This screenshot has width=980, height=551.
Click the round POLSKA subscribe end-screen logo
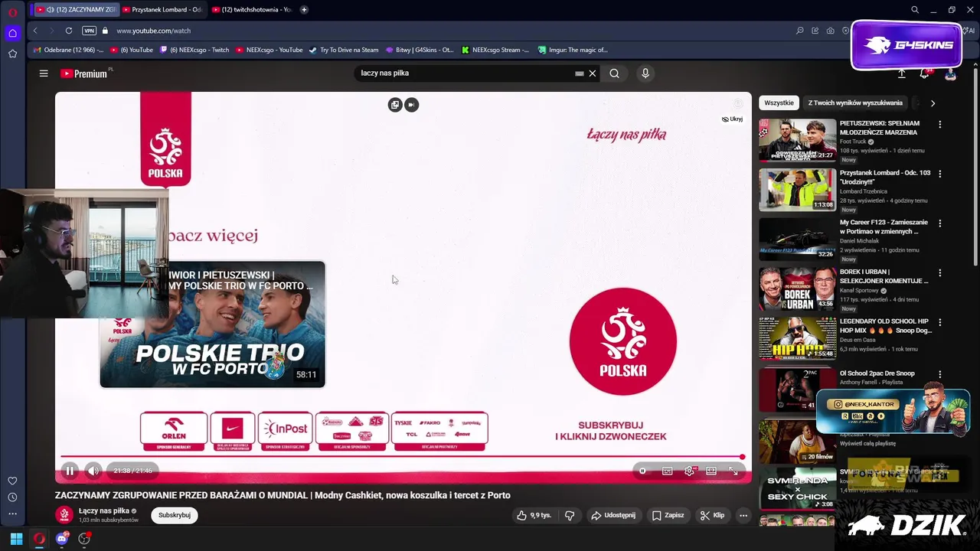click(x=623, y=341)
